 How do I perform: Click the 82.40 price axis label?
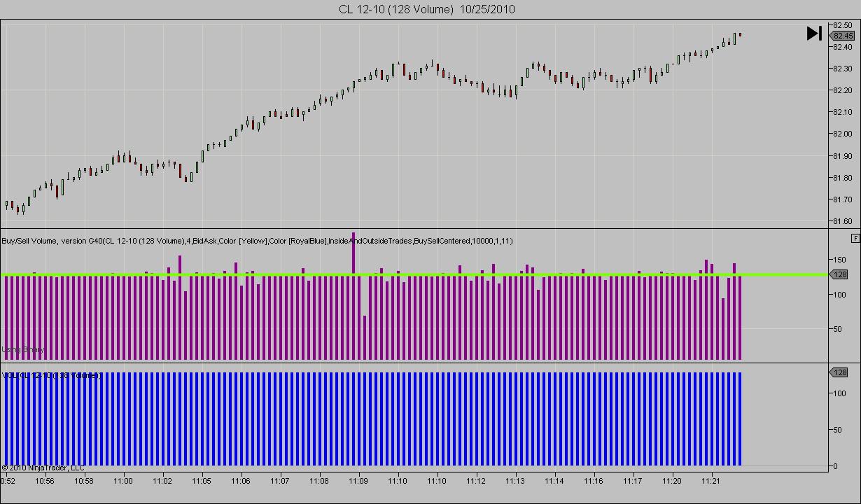tap(843, 47)
